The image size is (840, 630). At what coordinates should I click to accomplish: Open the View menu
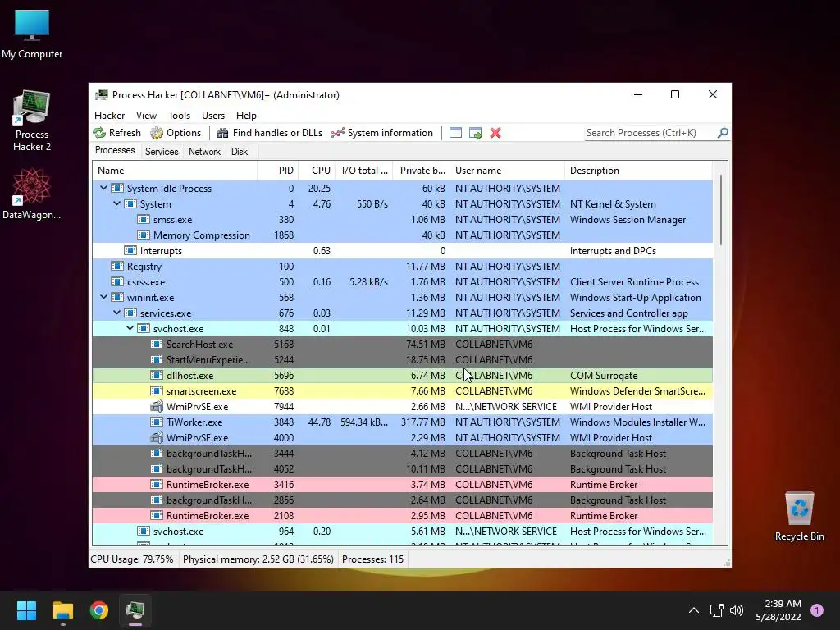pos(146,115)
